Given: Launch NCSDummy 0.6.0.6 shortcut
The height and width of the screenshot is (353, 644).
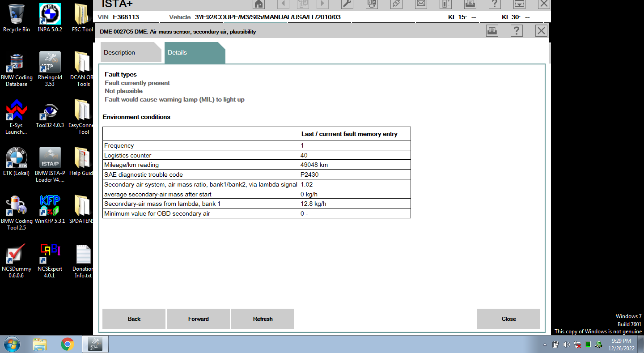Looking at the screenshot, I should click(17, 261).
